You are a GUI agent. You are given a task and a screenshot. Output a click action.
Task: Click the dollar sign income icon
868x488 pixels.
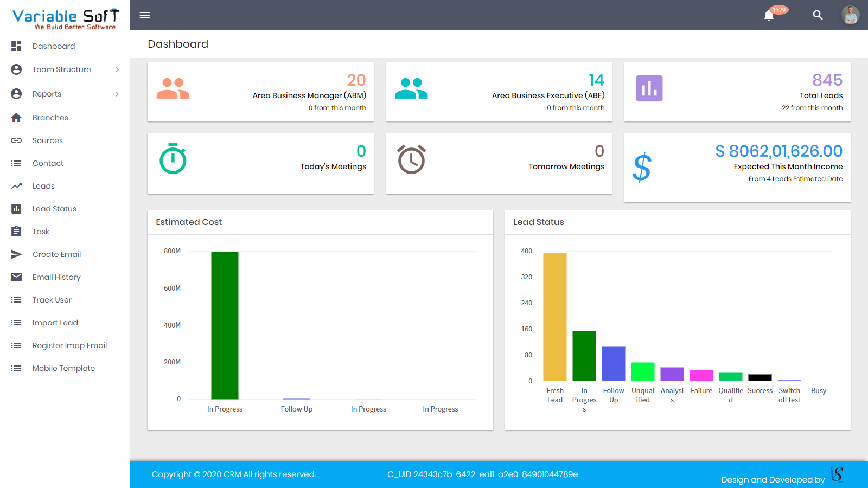click(642, 168)
